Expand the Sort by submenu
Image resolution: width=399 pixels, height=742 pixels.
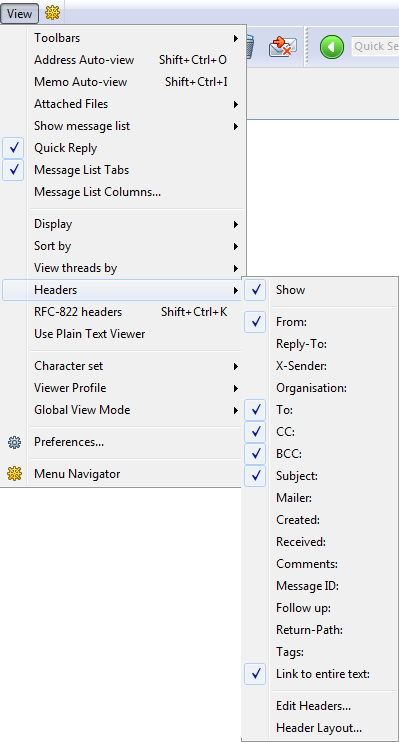pyautogui.click(x=123, y=246)
